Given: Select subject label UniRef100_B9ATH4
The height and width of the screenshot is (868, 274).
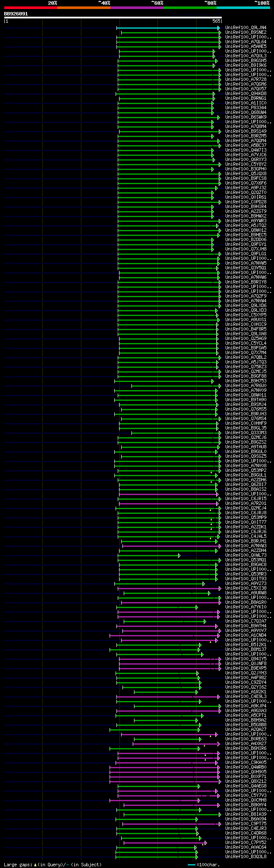Looking at the screenshot, I should 246,626.
